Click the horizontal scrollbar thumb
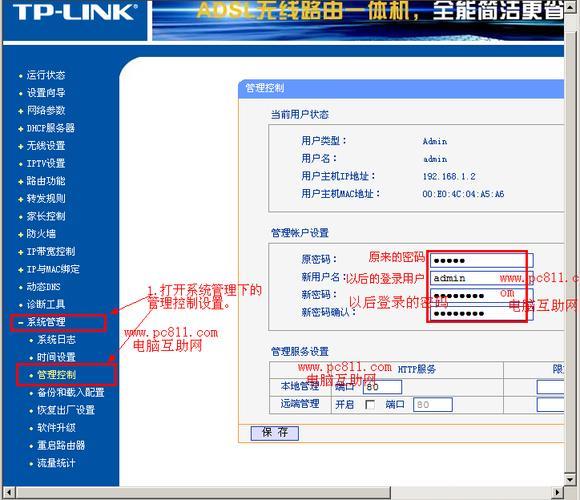The width and height of the screenshot is (580, 500). [x=203, y=493]
